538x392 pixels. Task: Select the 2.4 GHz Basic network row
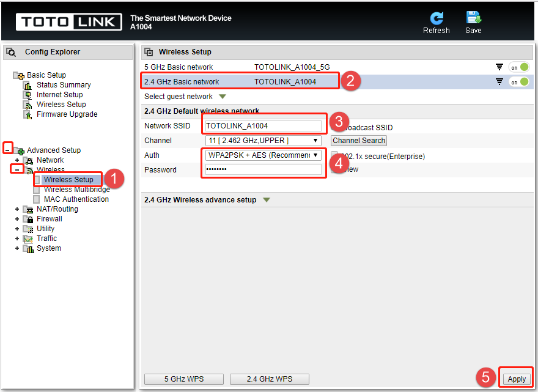pyautogui.click(x=336, y=82)
